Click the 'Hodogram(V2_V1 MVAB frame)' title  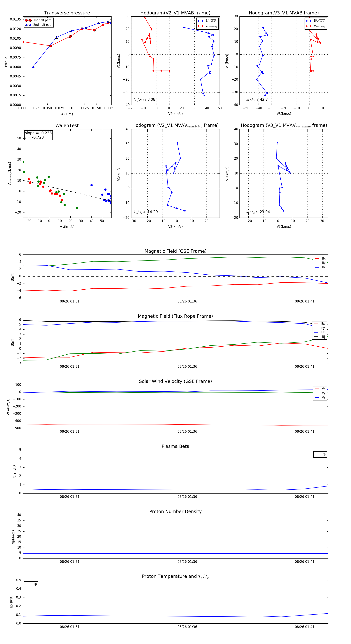coord(175,13)
